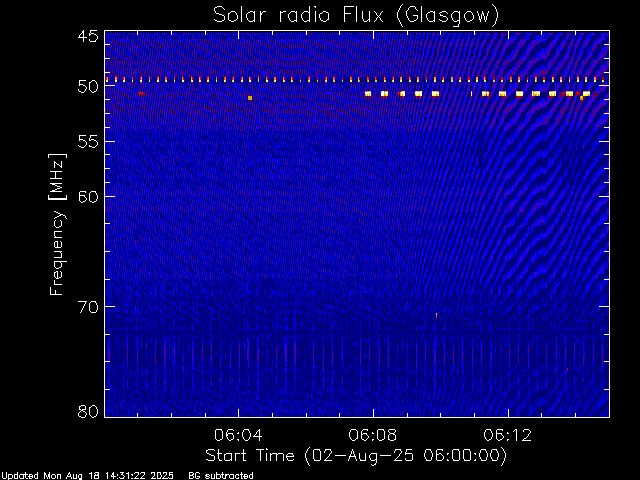Click the '55' frequency axis label
Screen dimensions: 640x480
tap(88, 142)
